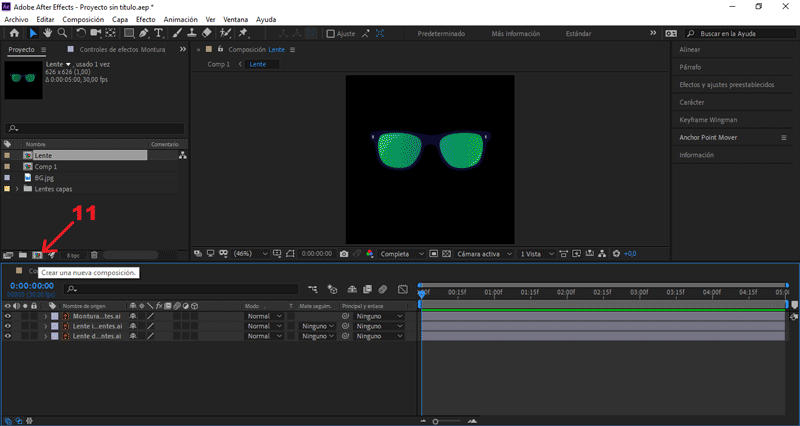Open the Composición menu
The width and height of the screenshot is (800, 426).
82,19
